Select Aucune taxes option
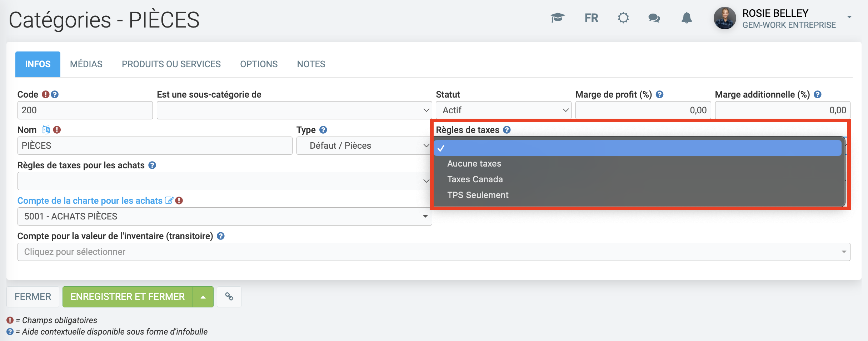 [474, 164]
